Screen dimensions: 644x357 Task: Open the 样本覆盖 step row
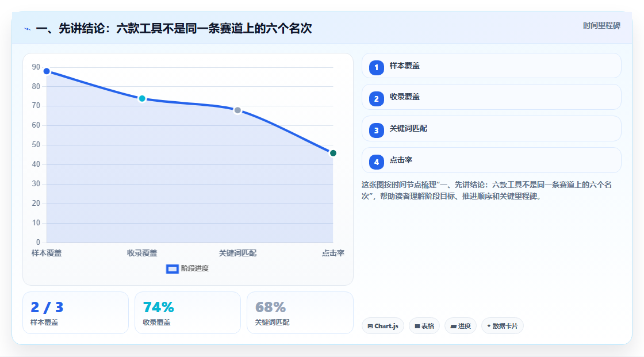click(x=491, y=66)
